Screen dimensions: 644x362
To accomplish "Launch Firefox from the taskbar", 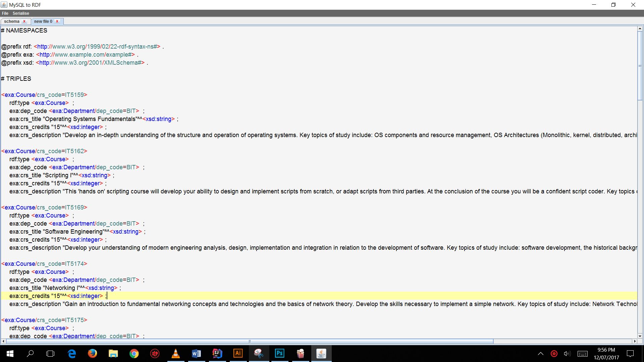I will 92,354.
